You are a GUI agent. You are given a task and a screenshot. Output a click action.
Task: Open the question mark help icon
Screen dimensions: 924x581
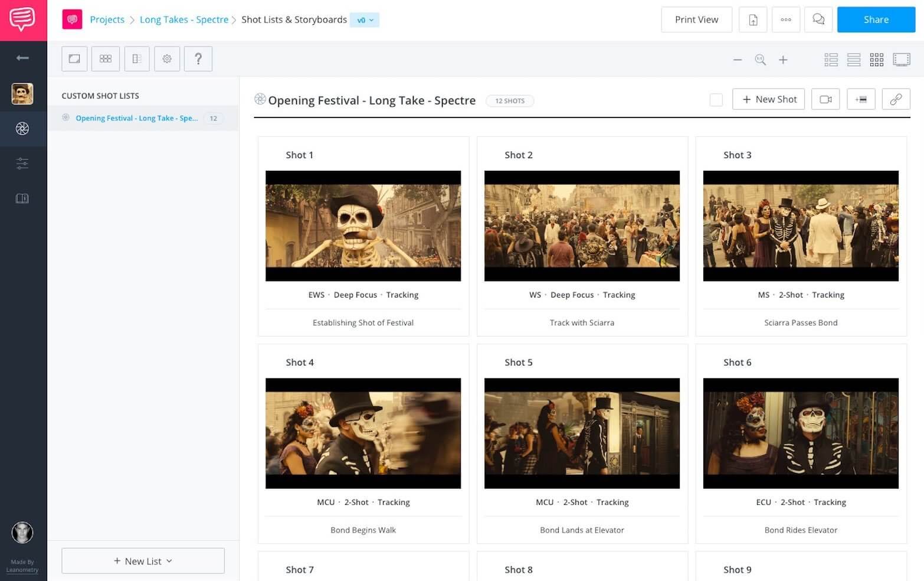[198, 59]
